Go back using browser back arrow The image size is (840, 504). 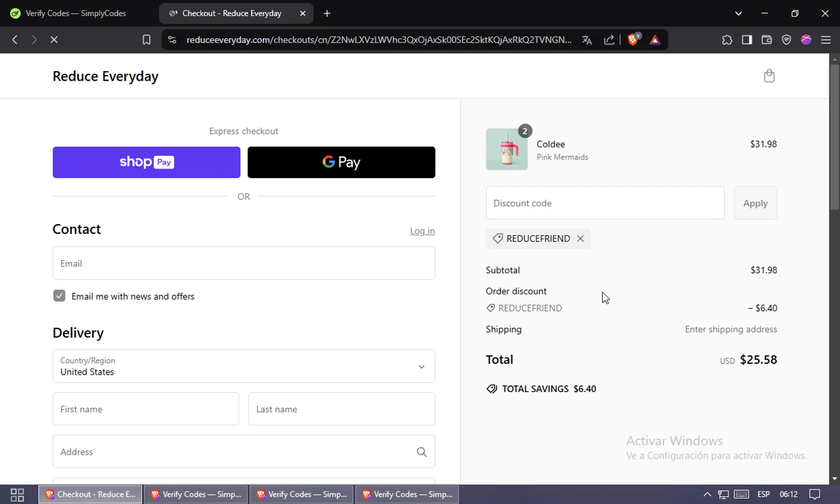click(15, 40)
